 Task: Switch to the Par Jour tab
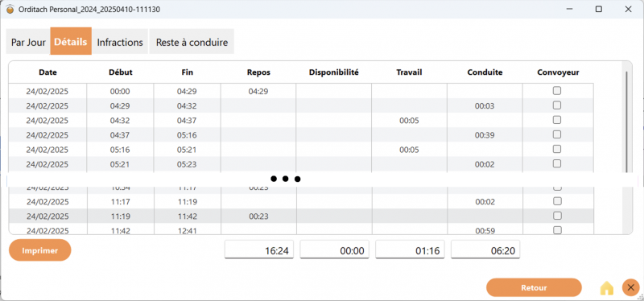[x=28, y=42]
